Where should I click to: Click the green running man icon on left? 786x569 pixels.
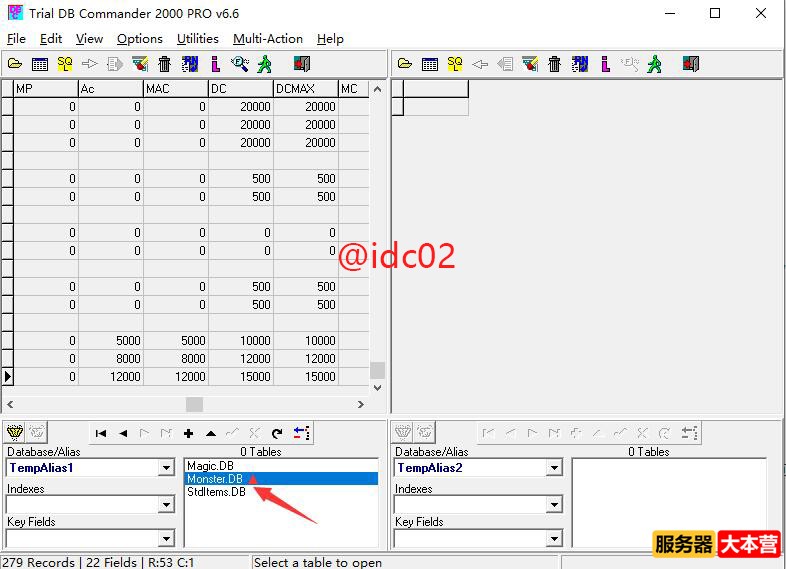pyautogui.click(x=264, y=64)
